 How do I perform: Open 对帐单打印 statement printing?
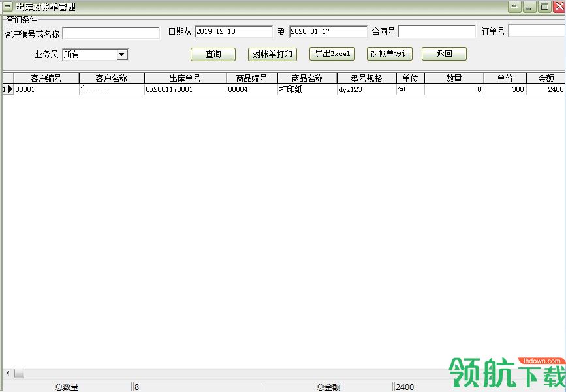pos(272,54)
